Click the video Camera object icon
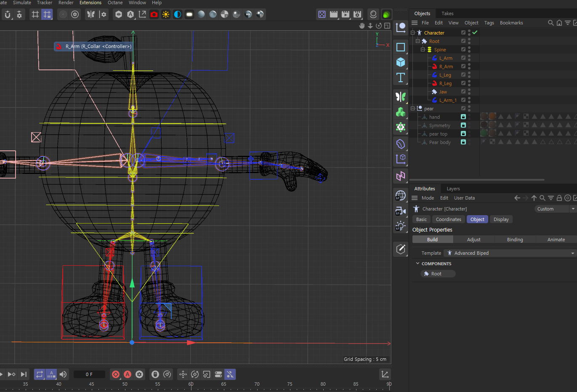This screenshot has width=577, height=392. [x=401, y=211]
